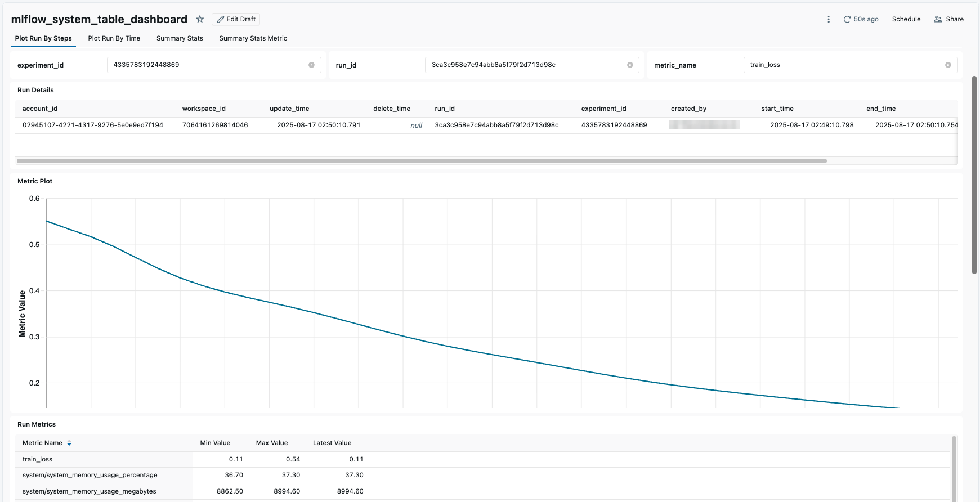Screen dimensions: 980x502
Task: Open the kebab more-options menu
Action: point(828,19)
